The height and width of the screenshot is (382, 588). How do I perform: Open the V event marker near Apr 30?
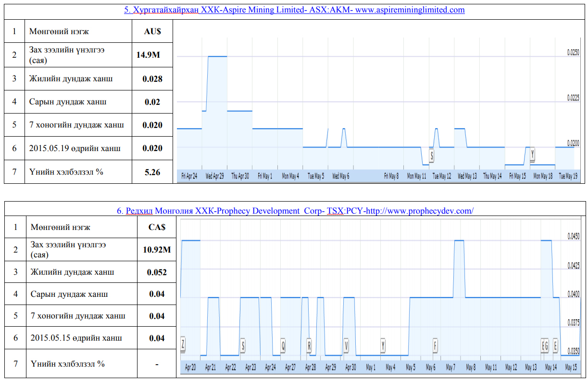pos(346,345)
